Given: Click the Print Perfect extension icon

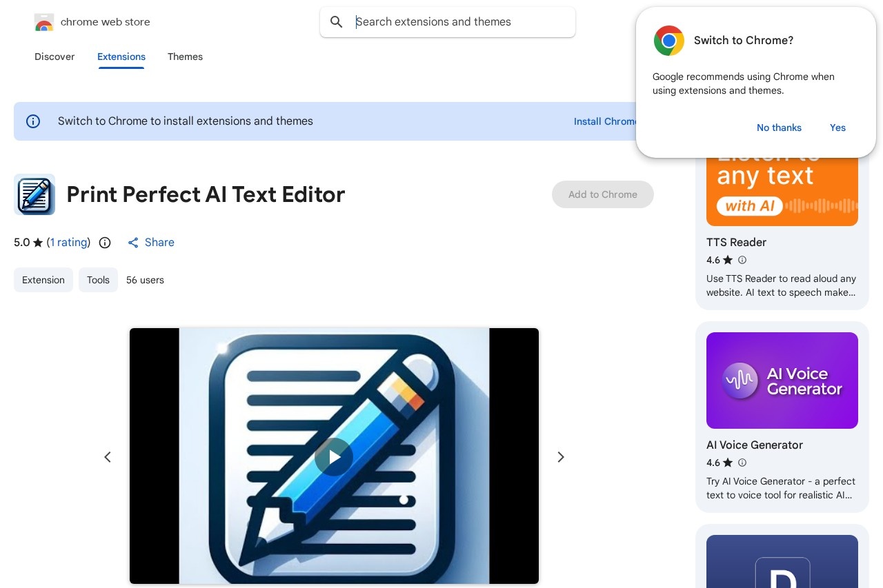Looking at the screenshot, I should (x=34, y=194).
